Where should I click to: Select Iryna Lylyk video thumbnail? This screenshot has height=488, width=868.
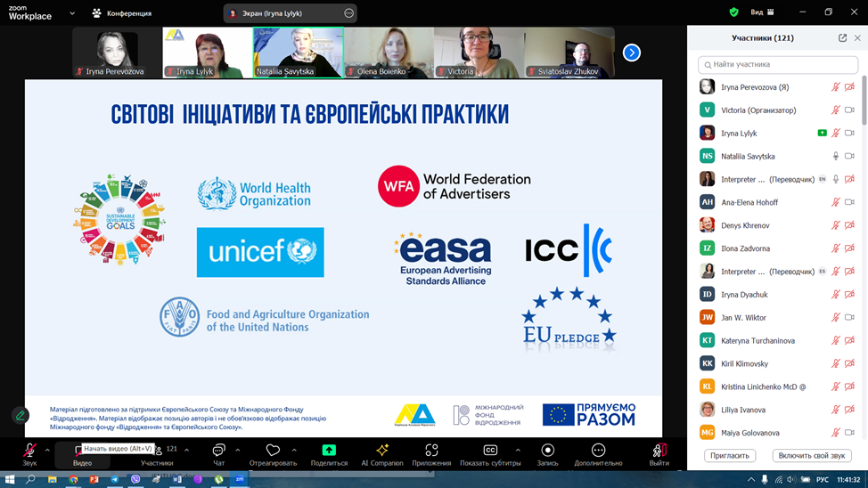pos(207,53)
